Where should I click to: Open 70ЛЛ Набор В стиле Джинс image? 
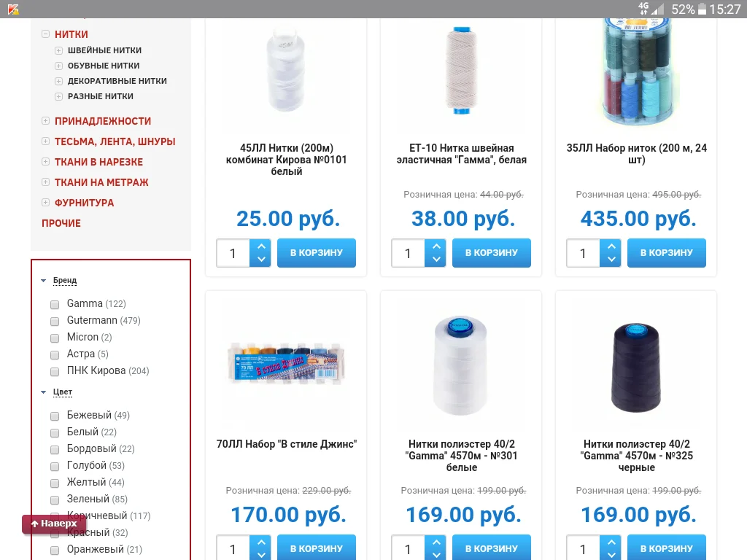[x=286, y=362]
